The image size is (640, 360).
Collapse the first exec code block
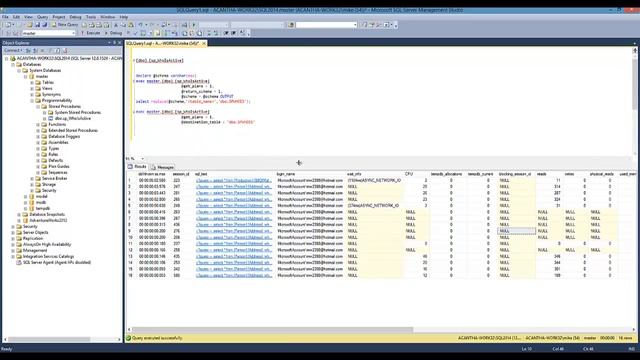point(133,81)
